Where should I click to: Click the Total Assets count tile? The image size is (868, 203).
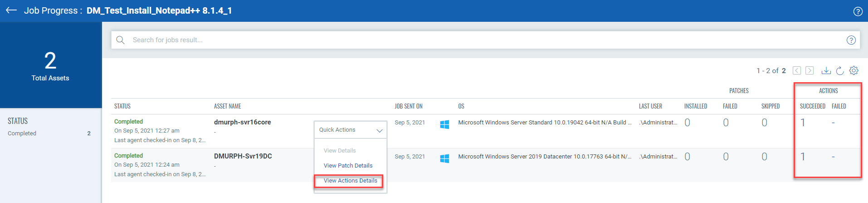click(x=50, y=66)
